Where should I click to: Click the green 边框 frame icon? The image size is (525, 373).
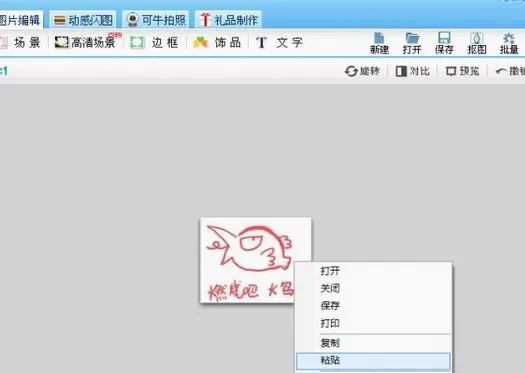click(137, 43)
